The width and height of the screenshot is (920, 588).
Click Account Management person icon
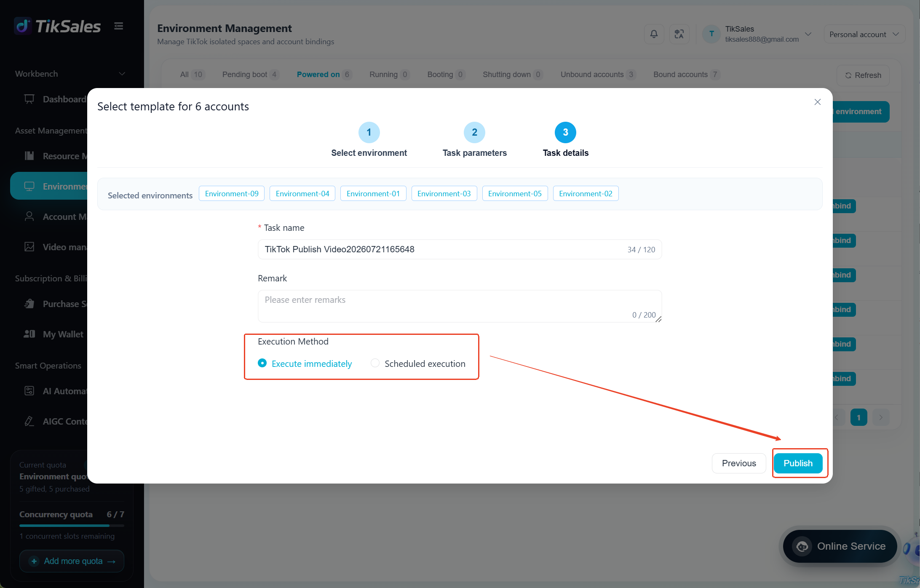coord(29,216)
